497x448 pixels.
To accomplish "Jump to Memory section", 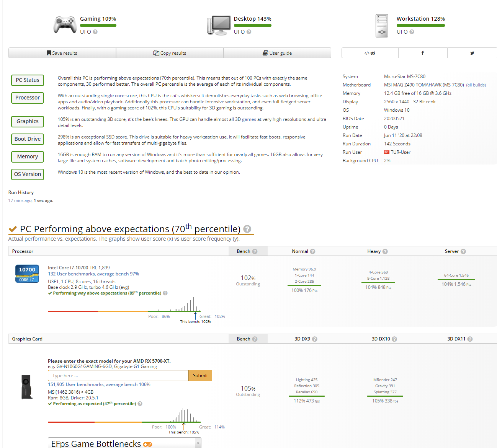I will tap(28, 157).
